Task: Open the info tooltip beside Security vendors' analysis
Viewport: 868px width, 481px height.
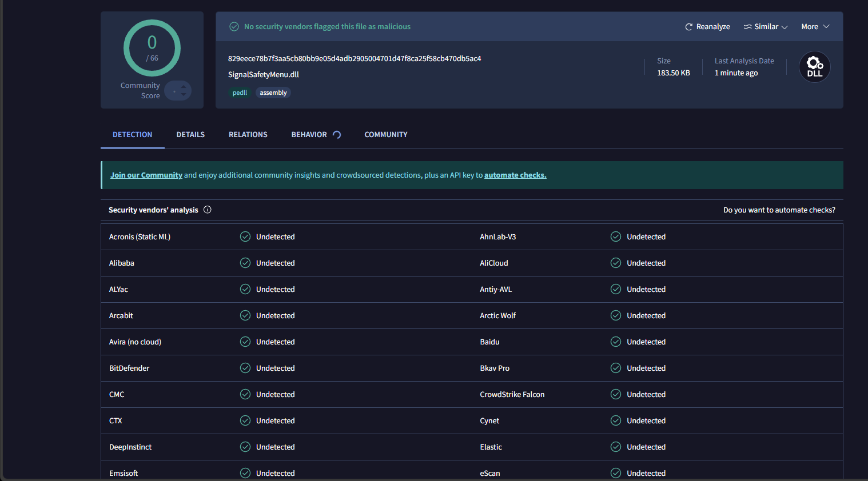Action: coord(207,210)
